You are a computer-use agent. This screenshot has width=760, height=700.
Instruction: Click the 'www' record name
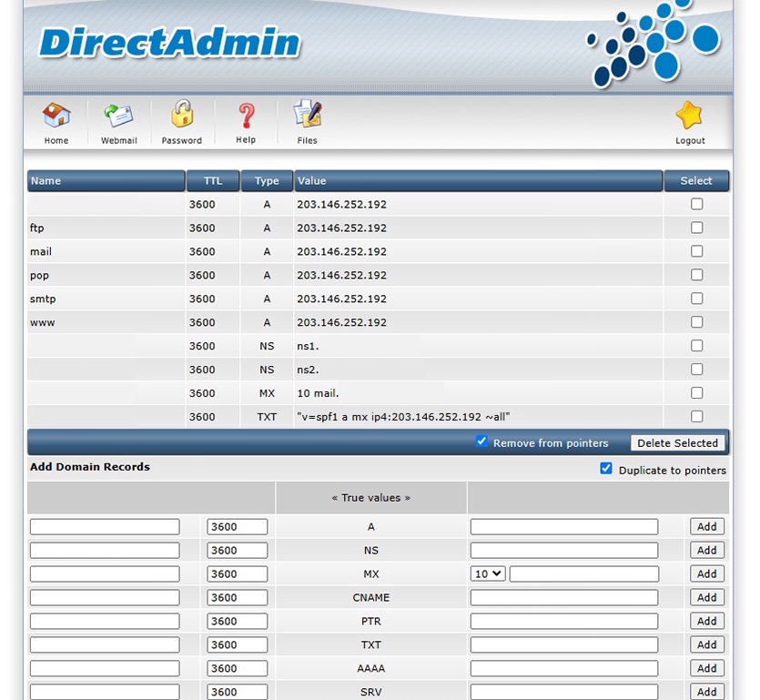(x=42, y=323)
